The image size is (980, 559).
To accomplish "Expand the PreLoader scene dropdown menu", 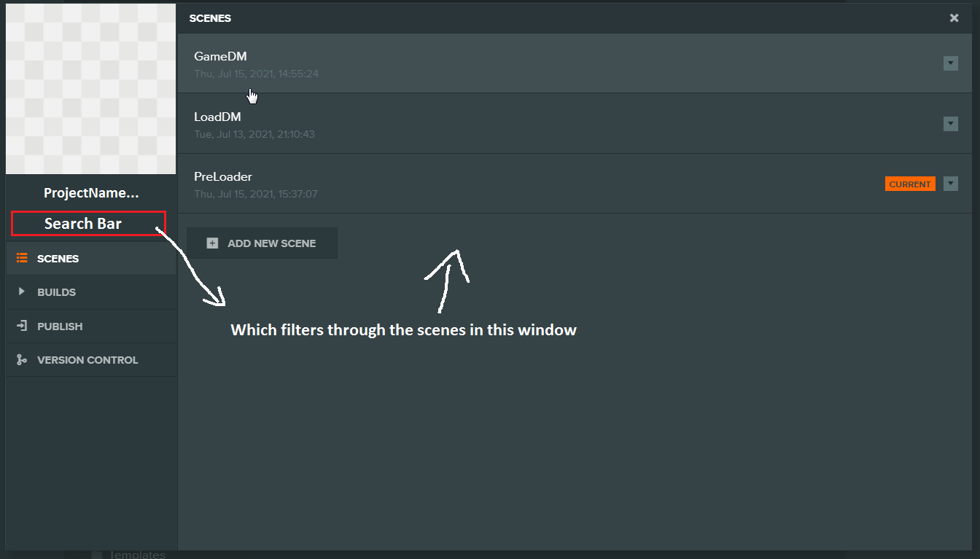I will tap(951, 184).
